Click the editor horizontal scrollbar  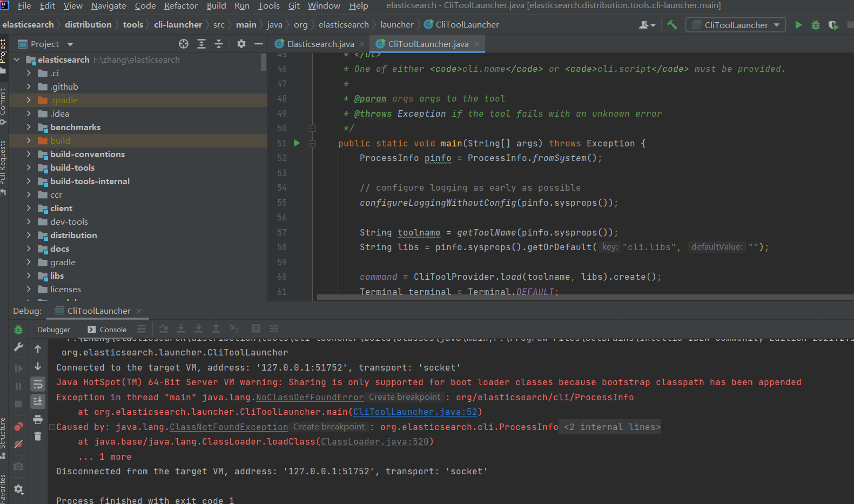[x=585, y=297]
